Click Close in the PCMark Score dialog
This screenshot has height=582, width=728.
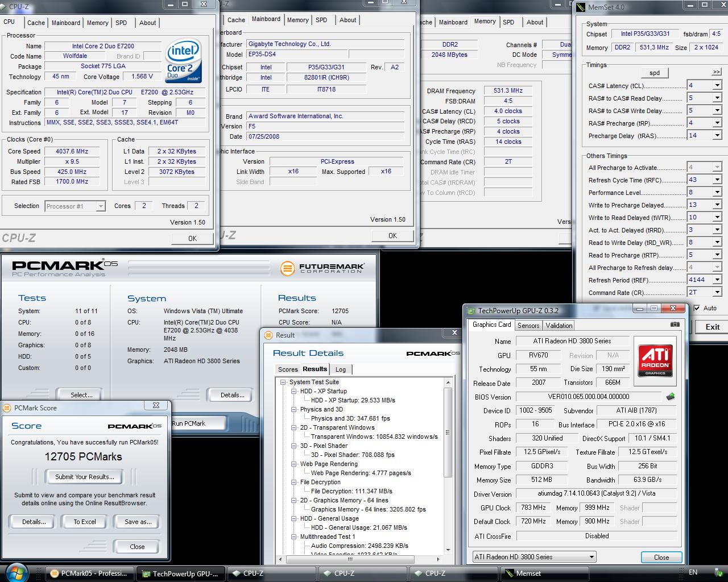pyautogui.click(x=137, y=547)
